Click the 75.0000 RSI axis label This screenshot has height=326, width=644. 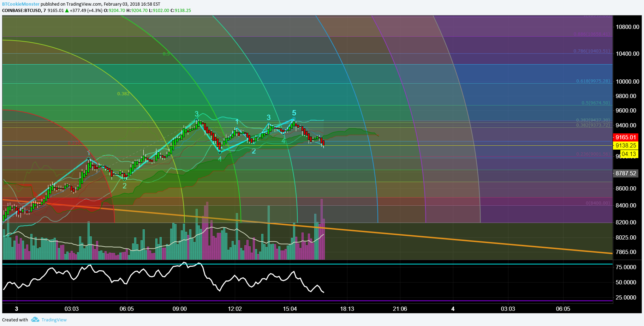(x=626, y=267)
